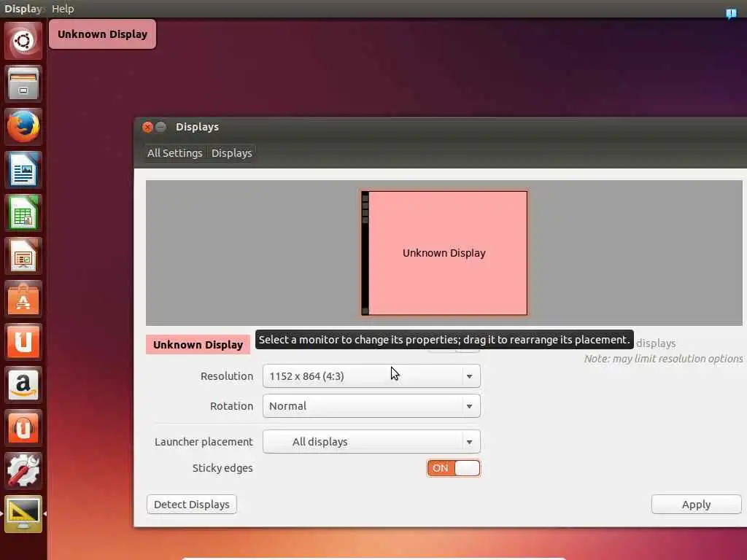Launch Firefox from the launcher
Viewport: 747px width, 560px height.
click(23, 127)
